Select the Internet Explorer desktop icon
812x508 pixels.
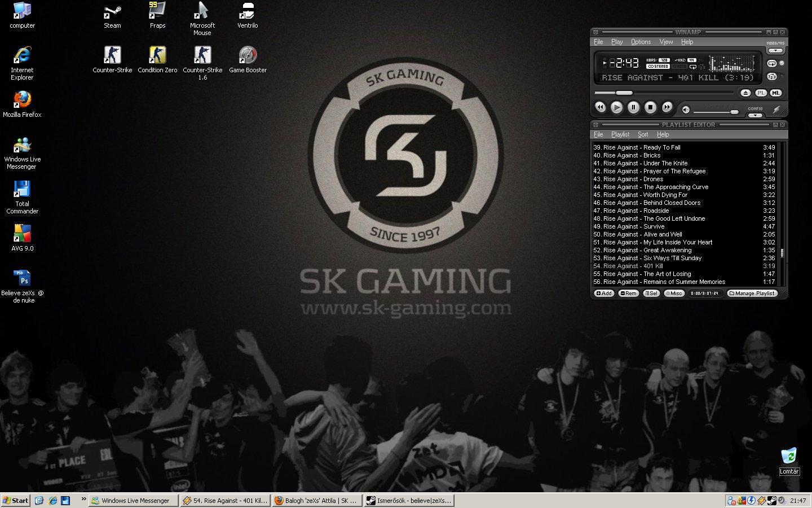click(x=22, y=63)
